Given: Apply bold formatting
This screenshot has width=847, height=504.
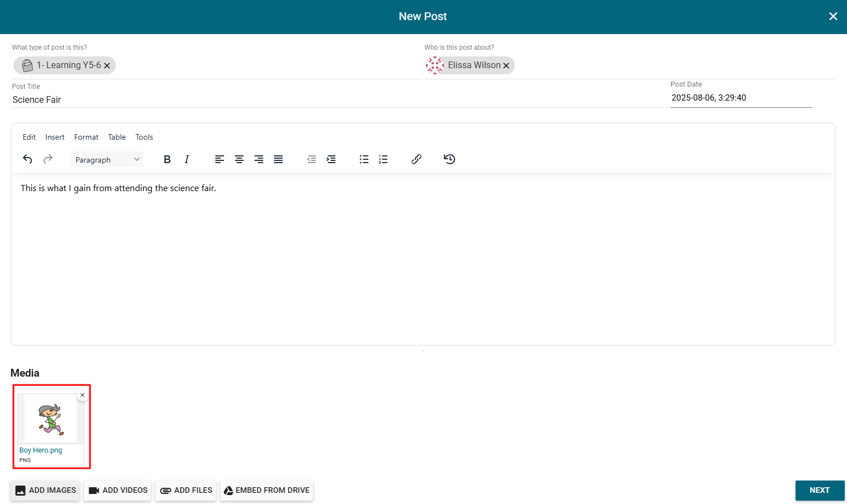Looking at the screenshot, I should [167, 159].
